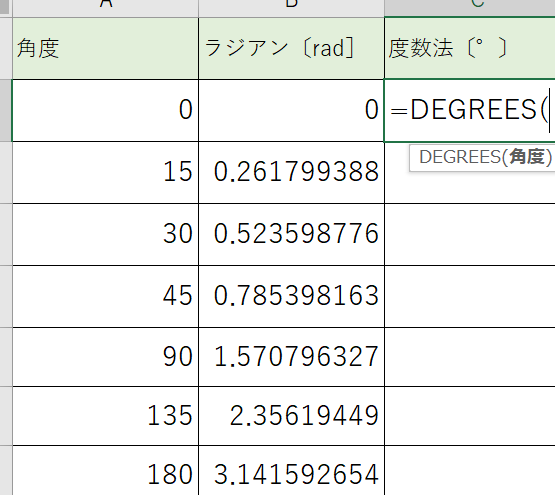Viewport: 555px width, 495px height.
Task: Select empty degrees cell beside 0.523598776
Action: [470, 234]
